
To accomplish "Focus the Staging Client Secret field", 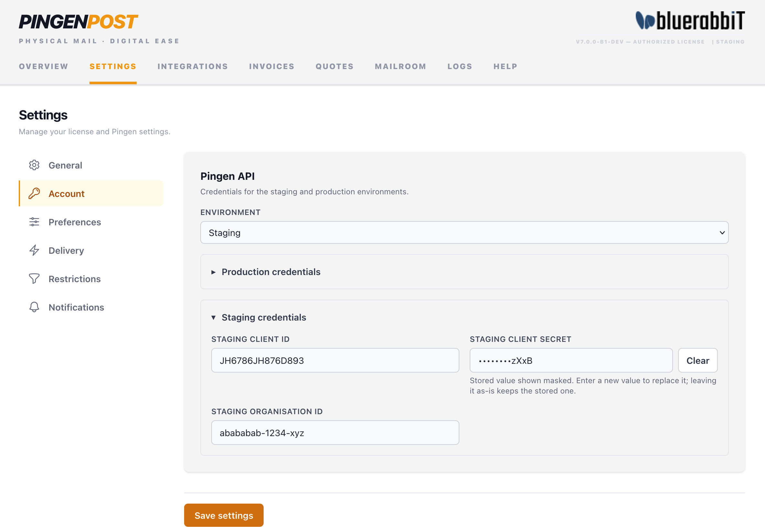I will click(571, 360).
